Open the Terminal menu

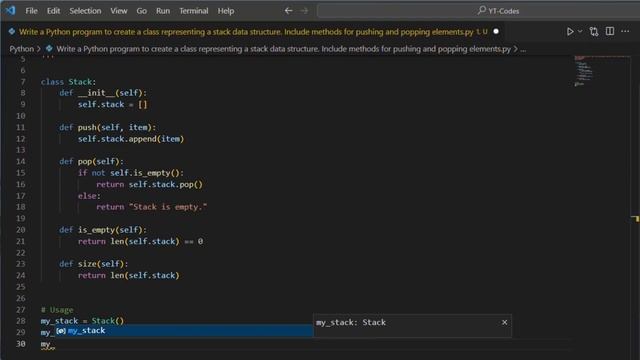click(x=194, y=11)
